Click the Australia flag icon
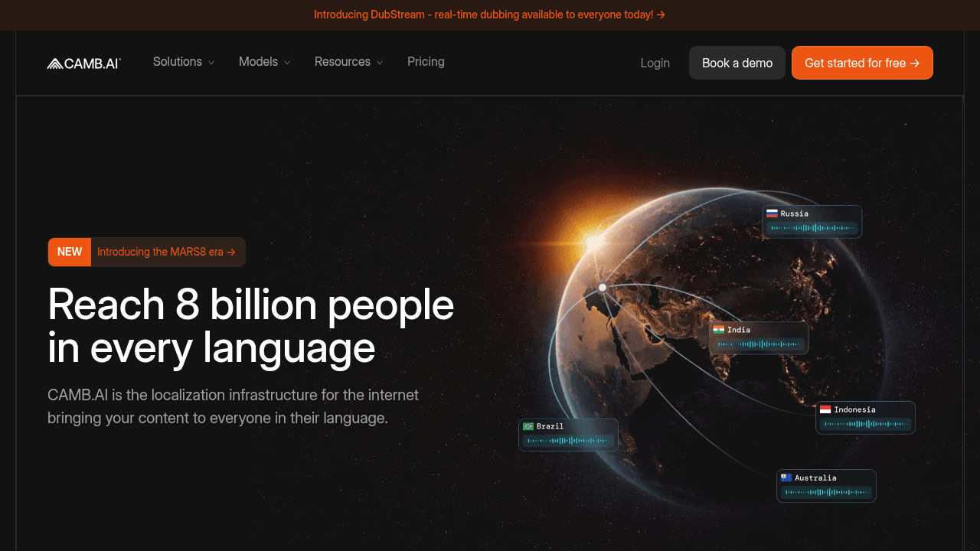Image resolution: width=980 pixels, height=551 pixels. tap(786, 478)
